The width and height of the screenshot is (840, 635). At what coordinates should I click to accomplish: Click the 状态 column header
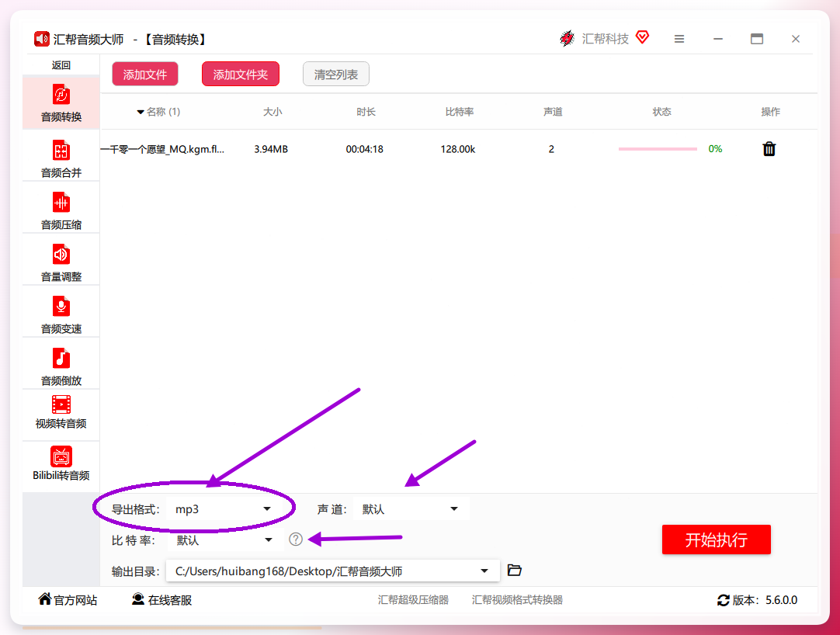click(x=661, y=112)
